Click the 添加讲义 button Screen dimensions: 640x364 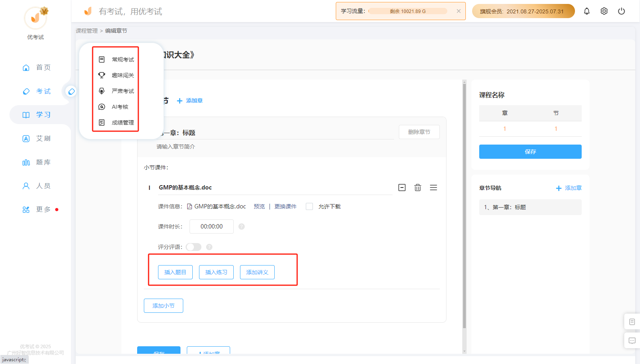[257, 272]
